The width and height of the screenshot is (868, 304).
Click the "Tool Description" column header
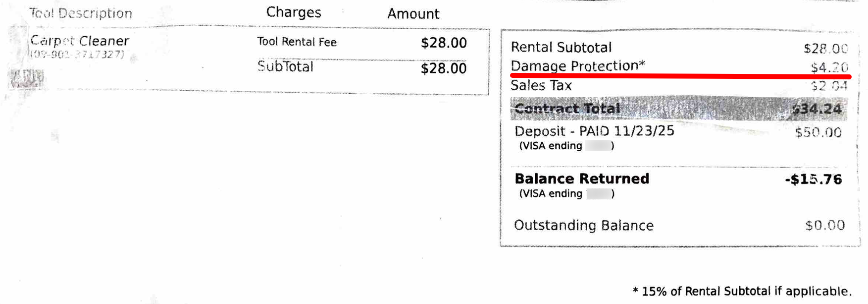point(81,13)
